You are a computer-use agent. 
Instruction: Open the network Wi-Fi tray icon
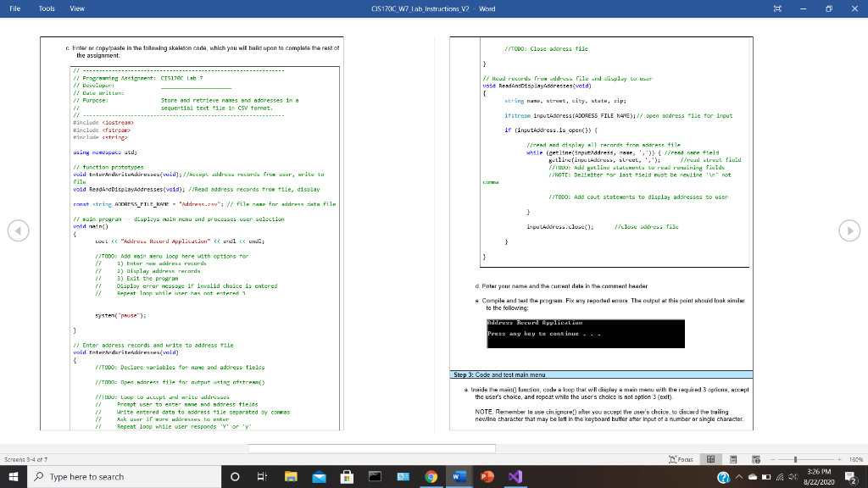(x=780, y=477)
